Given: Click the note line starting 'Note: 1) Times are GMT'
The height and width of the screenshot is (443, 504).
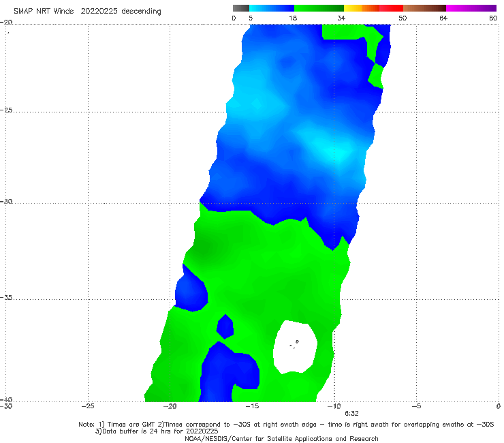Looking at the screenshot, I should 286,425.
